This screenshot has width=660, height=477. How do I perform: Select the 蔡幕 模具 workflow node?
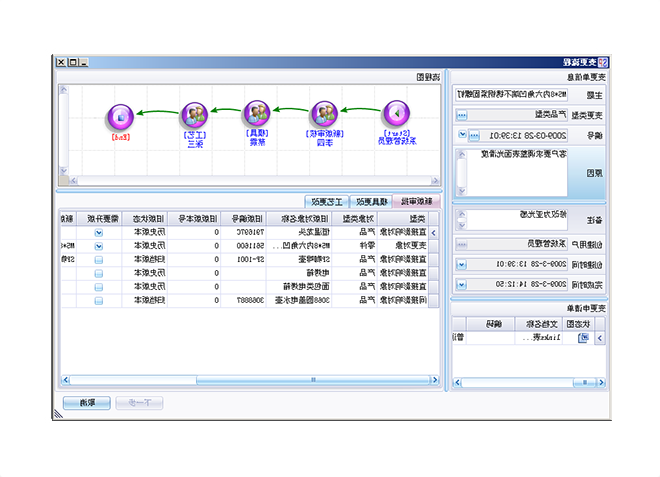[257, 112]
